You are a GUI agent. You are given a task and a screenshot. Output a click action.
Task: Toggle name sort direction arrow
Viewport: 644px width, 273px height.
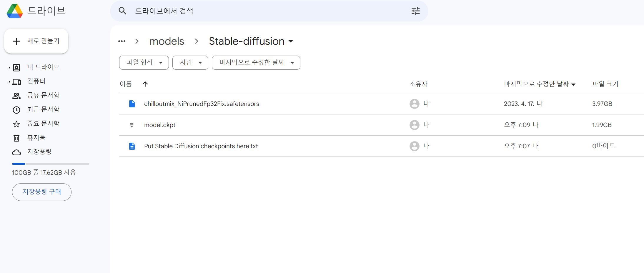pyautogui.click(x=145, y=84)
